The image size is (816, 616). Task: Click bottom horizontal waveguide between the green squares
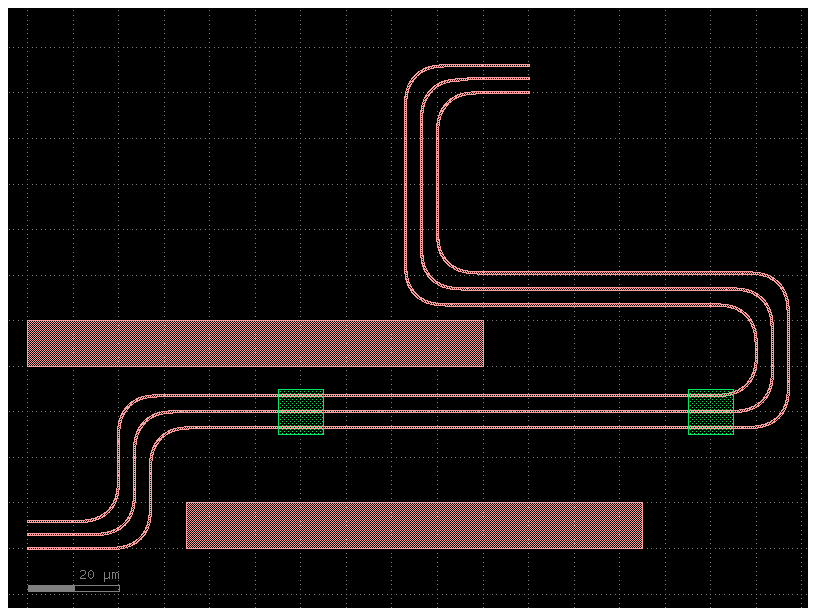[x=500, y=428]
